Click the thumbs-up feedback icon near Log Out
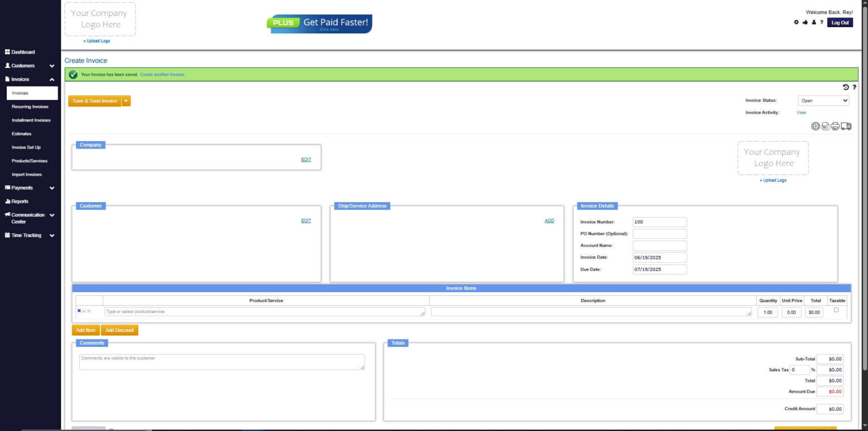This screenshot has height=431, width=868. (805, 22)
